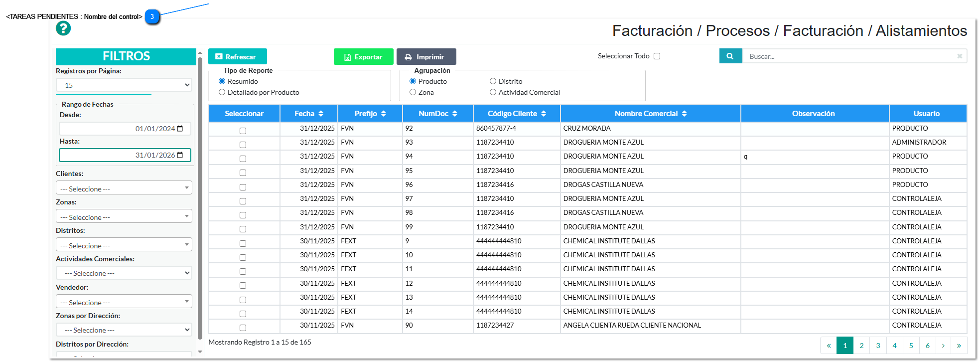This screenshot has width=980, height=363.
Task: Open the Desde date calendar picker icon
Action: pos(180,129)
